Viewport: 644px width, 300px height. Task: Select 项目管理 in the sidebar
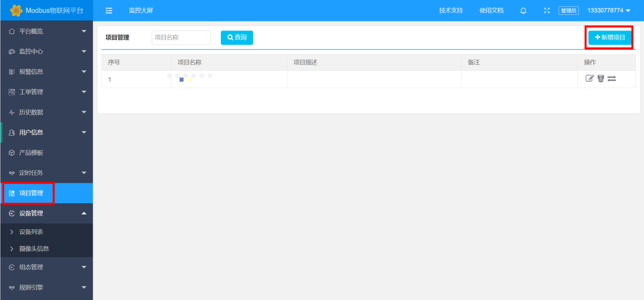coord(31,193)
